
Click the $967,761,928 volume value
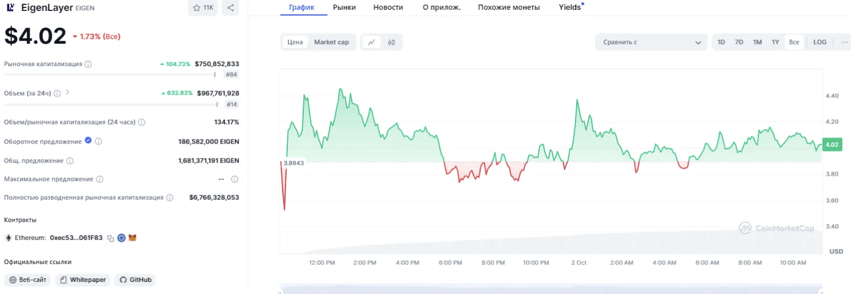click(218, 93)
